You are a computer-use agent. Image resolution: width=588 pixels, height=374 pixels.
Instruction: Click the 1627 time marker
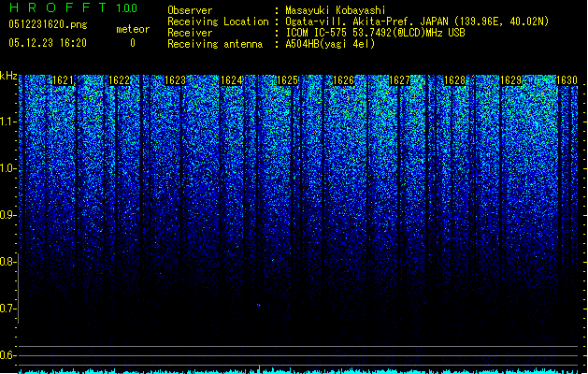(400, 80)
